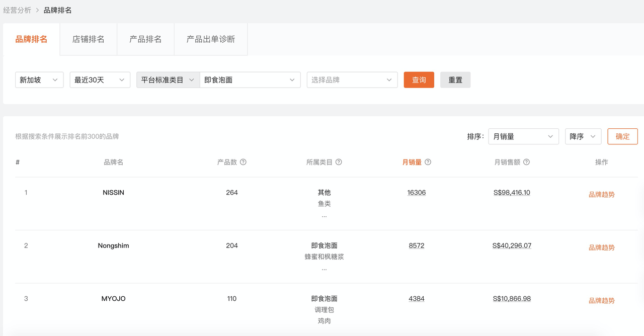
Task: Click brand name Nongshim
Action: [x=113, y=245]
